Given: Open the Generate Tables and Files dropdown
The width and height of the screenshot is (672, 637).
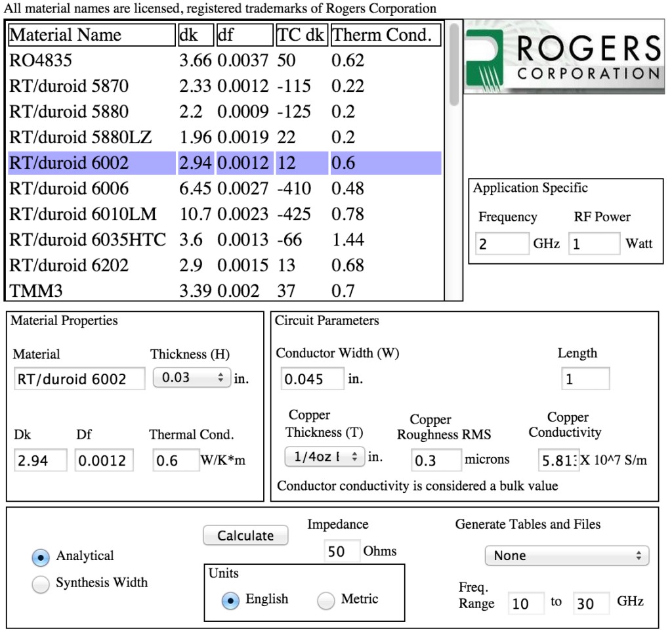Looking at the screenshot, I should pos(567,556).
